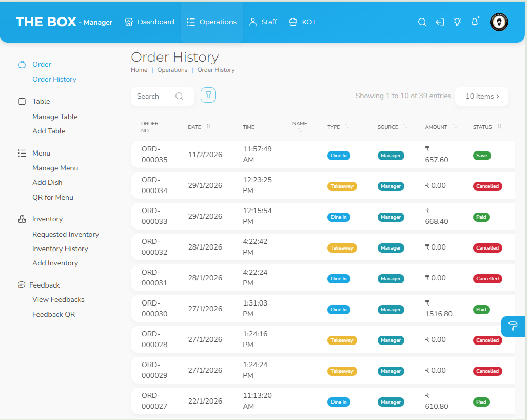Click the search magnifier icon in header
Screen dimensions: 529x420
click(x=422, y=22)
